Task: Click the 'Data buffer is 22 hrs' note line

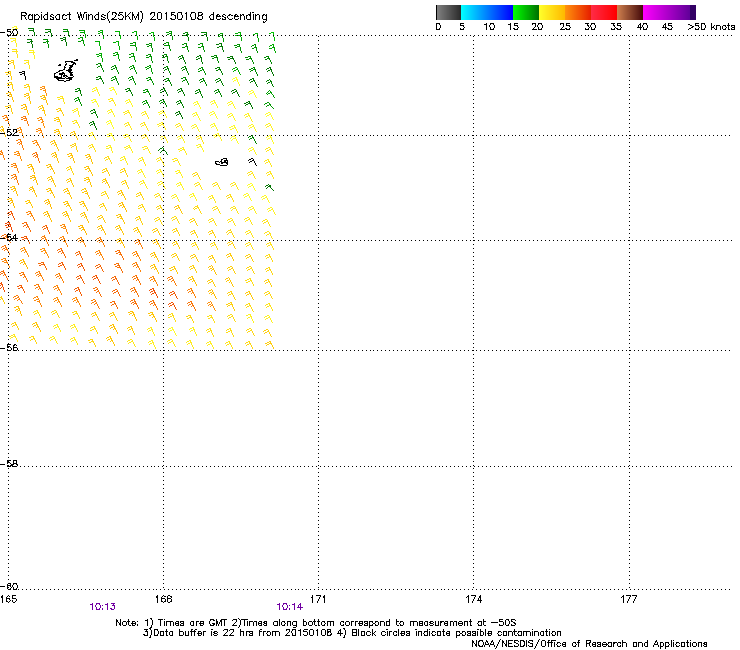Action: pyautogui.click(x=352, y=633)
